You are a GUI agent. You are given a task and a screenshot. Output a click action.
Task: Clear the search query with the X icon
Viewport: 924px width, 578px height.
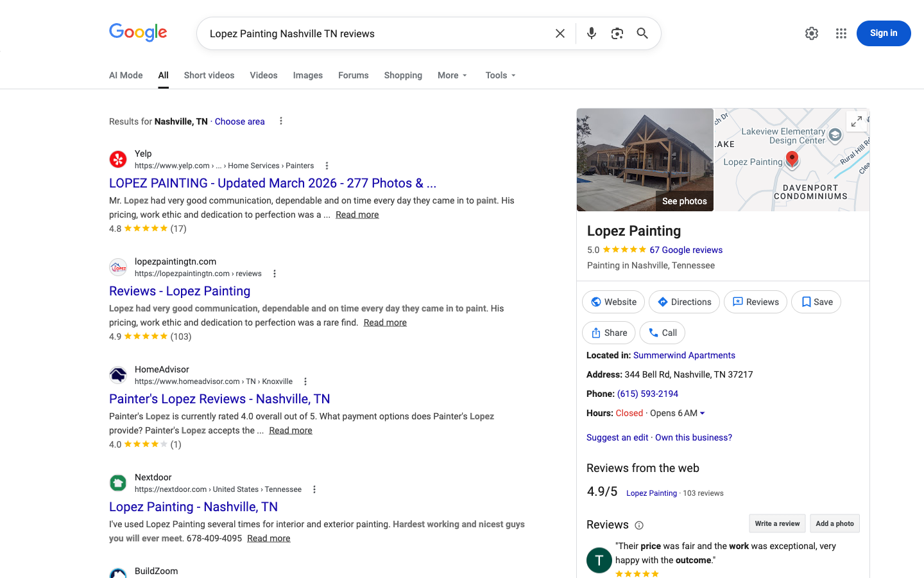point(560,33)
